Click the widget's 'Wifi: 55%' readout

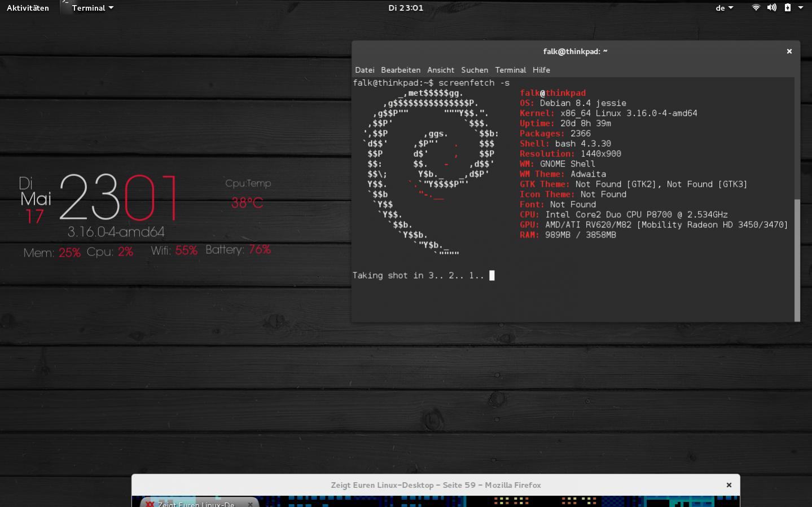(x=174, y=250)
